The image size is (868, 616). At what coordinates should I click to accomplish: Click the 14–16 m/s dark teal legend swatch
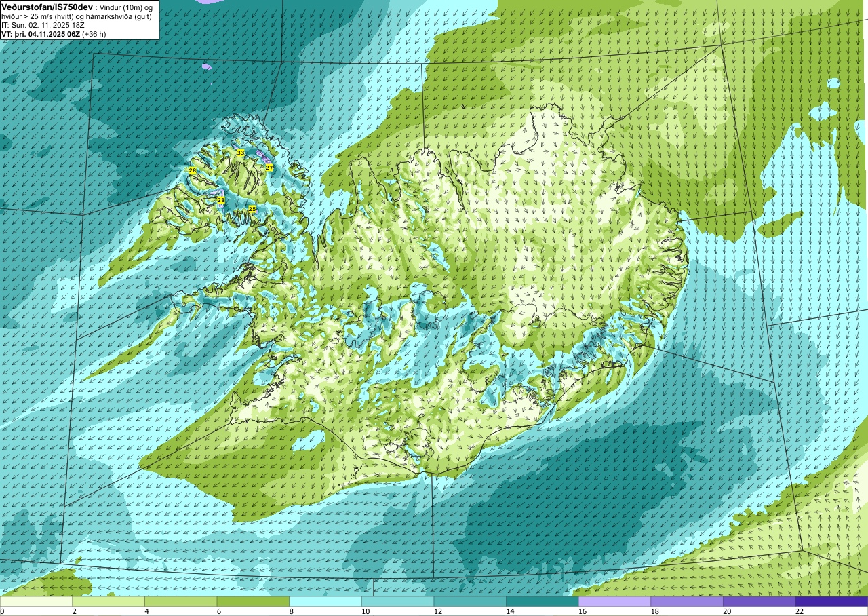coord(542,601)
